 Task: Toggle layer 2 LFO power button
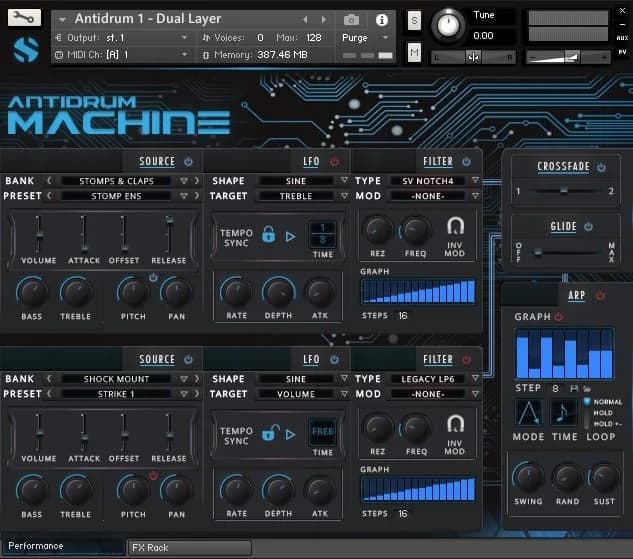point(334,360)
